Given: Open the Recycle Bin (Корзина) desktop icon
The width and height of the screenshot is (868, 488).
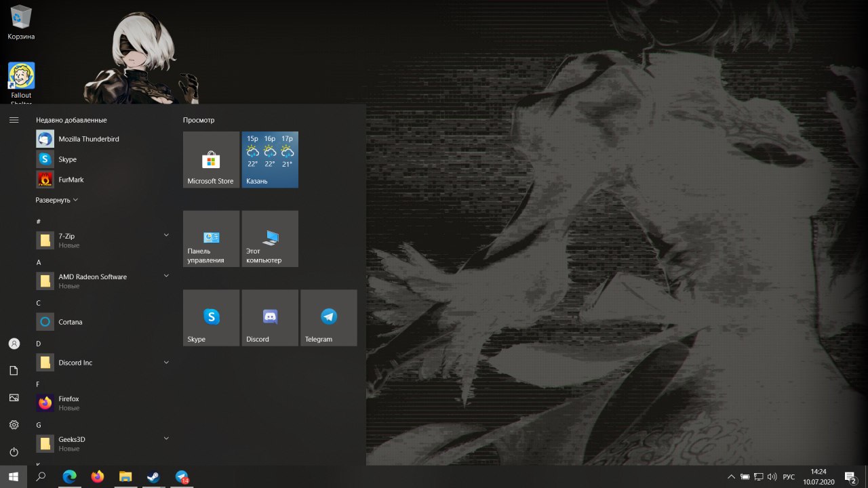Looking at the screenshot, I should coord(21,22).
